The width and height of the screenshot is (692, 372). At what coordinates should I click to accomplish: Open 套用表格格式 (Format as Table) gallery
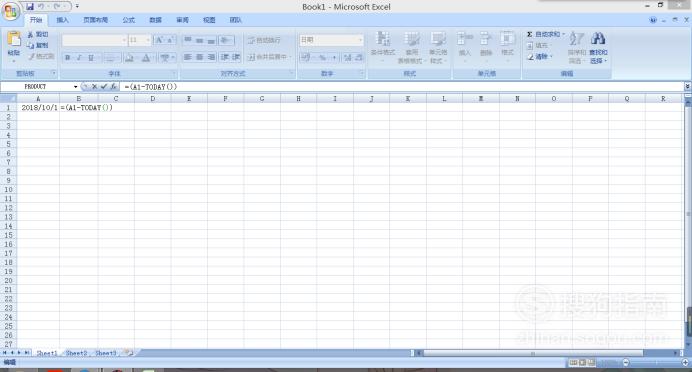point(411,47)
